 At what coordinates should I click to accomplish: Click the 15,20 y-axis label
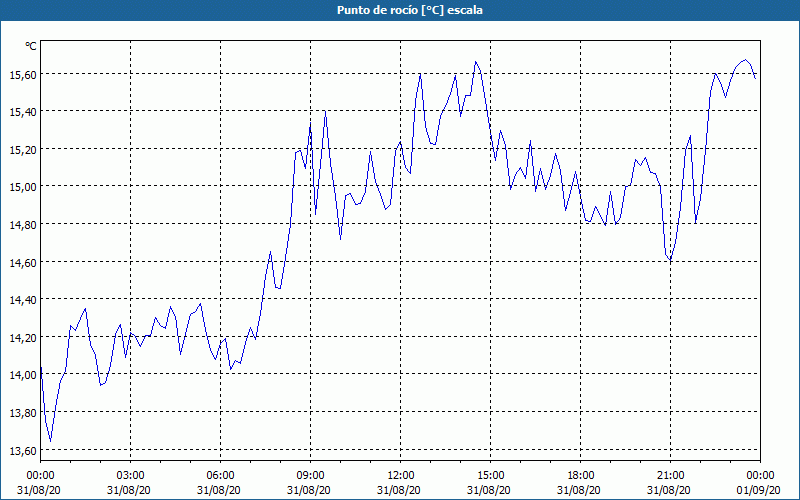pyautogui.click(x=23, y=149)
